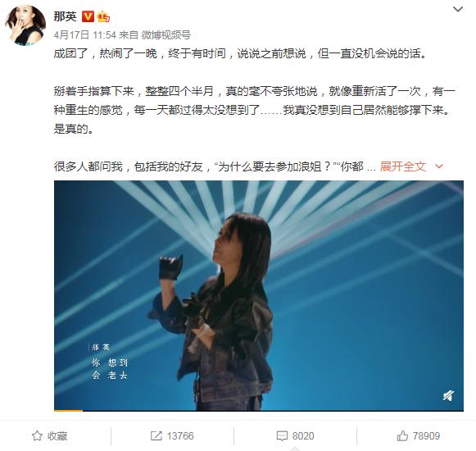Click the post timestamp 4月17日 11:54
Viewport: 476px width, 451px height.
85,35
